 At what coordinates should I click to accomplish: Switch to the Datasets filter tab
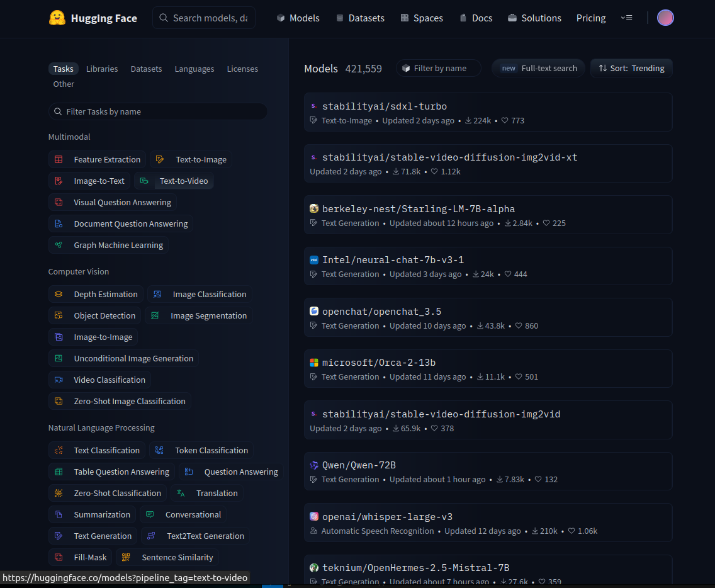coord(147,69)
